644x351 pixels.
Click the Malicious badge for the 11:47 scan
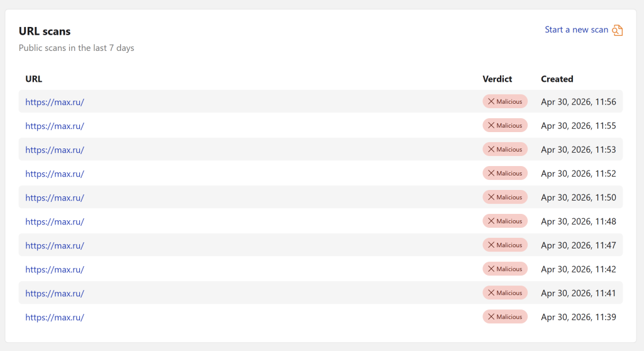click(505, 245)
